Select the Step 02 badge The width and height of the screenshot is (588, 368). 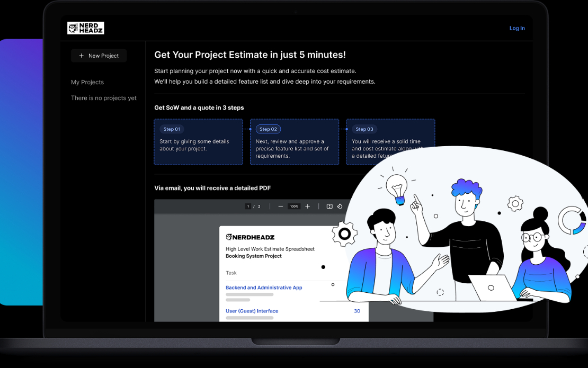268,129
